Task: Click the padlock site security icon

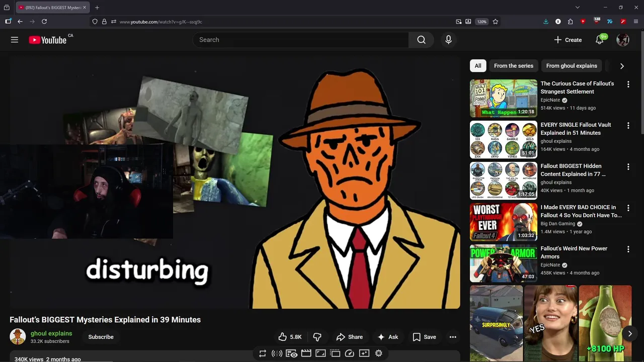Action: [104, 22]
